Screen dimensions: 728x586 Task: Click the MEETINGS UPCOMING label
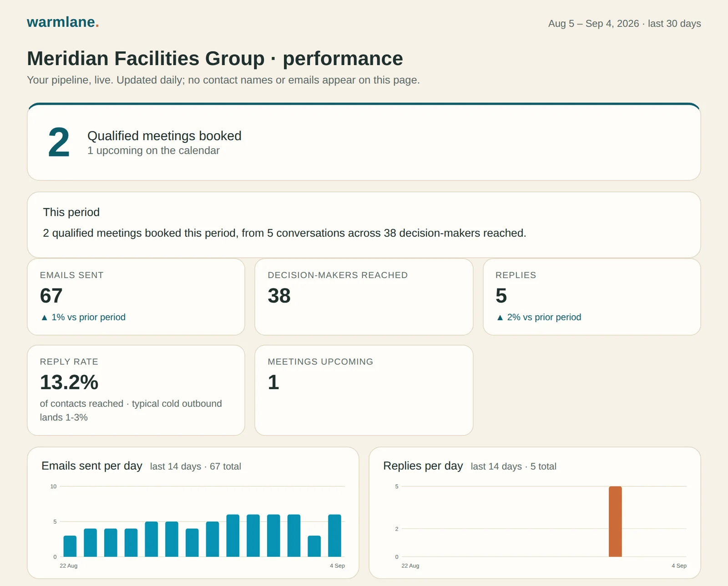pos(320,362)
